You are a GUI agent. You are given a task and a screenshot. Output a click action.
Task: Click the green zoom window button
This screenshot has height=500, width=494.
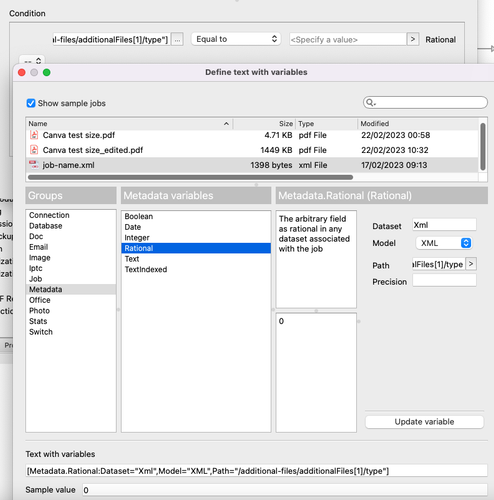pyautogui.click(x=47, y=72)
